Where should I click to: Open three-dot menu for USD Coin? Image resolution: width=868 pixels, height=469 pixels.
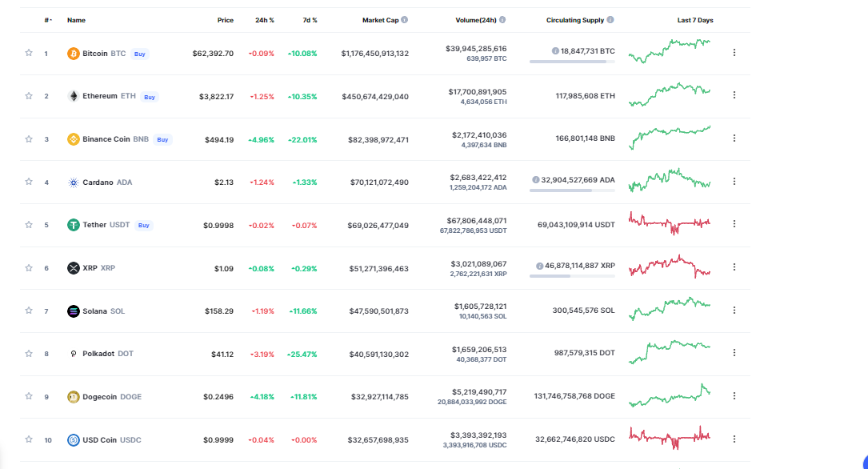[x=734, y=439]
